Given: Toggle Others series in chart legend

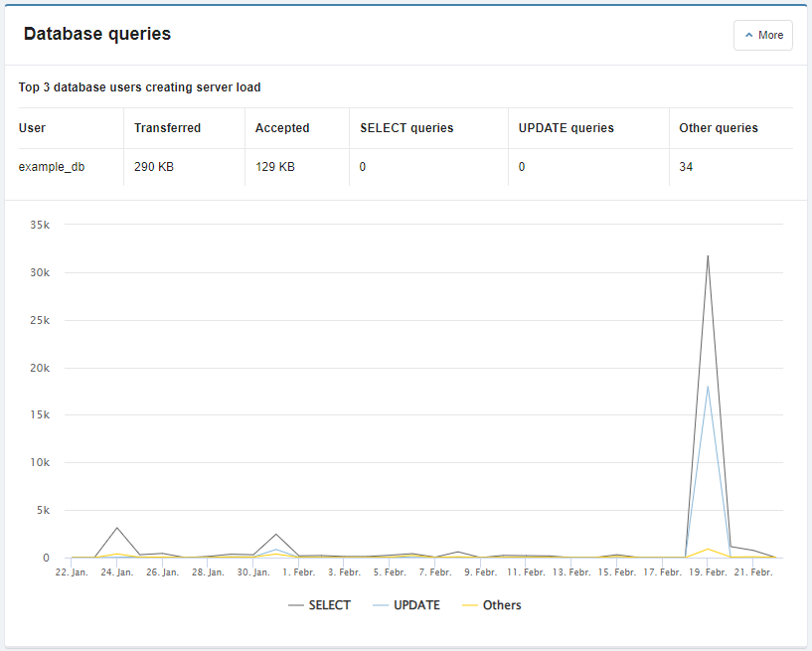Looking at the screenshot, I should coord(501,605).
